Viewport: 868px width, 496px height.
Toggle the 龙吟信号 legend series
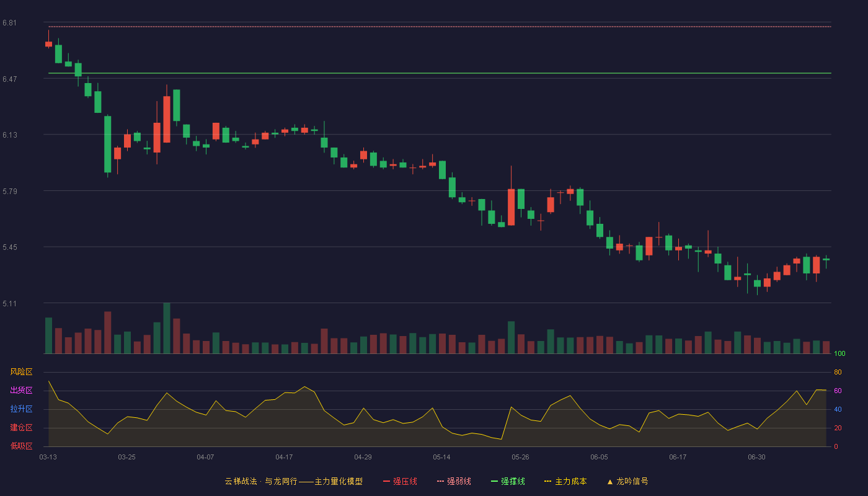(x=627, y=481)
